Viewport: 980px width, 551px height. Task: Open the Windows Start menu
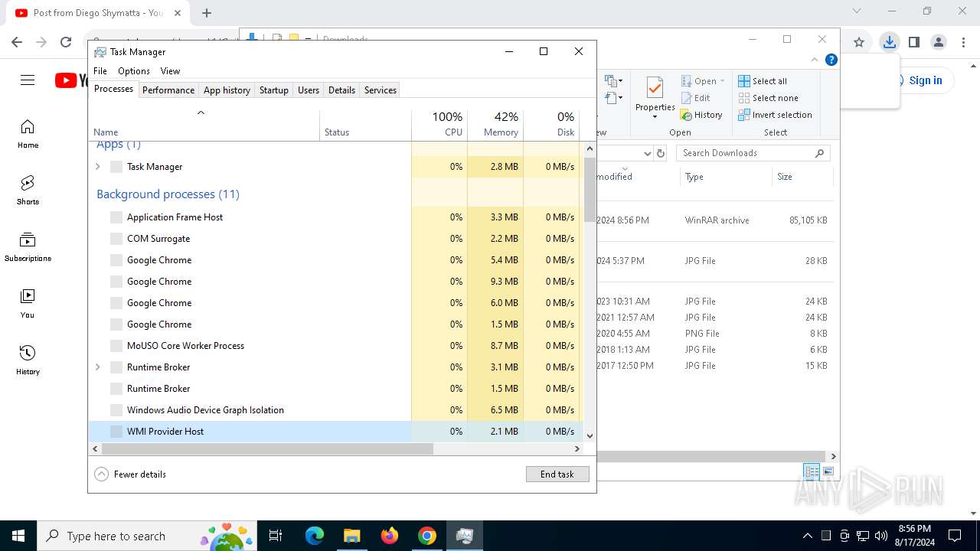18,536
